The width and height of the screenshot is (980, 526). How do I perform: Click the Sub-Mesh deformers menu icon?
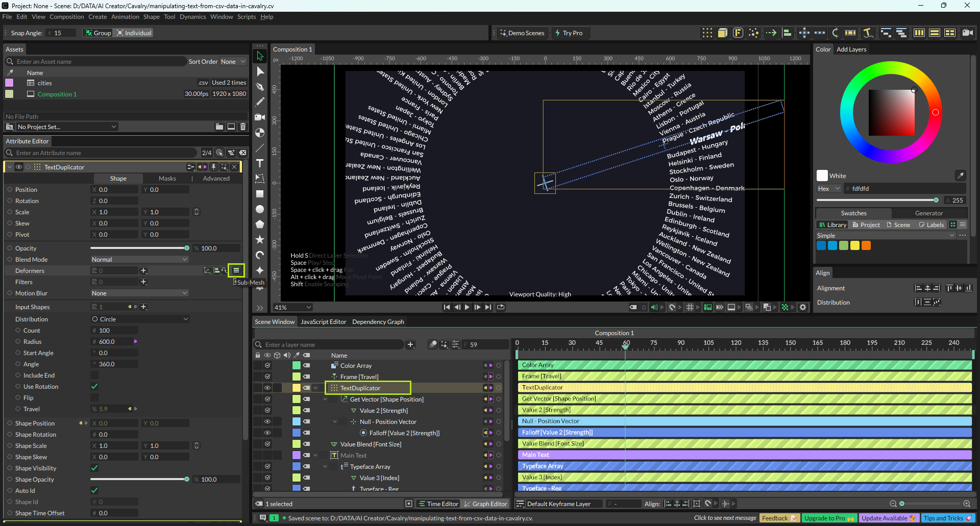click(x=236, y=270)
